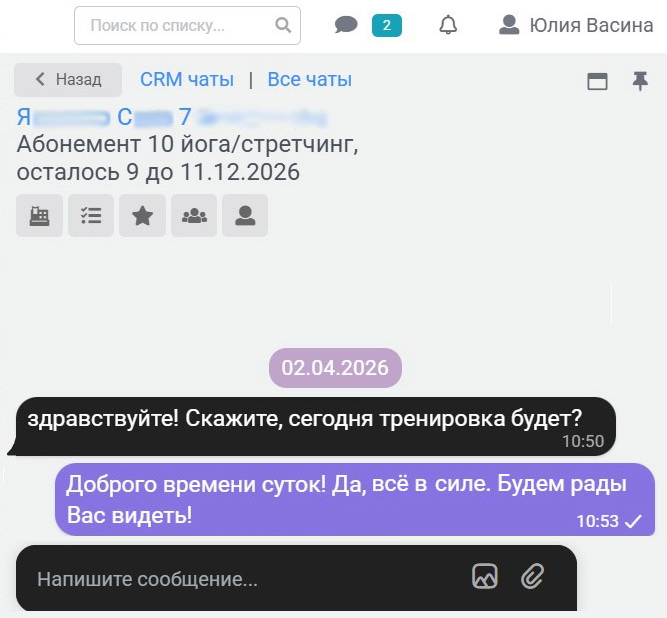Click the window-mode icon in chat header
The image size is (667, 618).
(x=597, y=81)
